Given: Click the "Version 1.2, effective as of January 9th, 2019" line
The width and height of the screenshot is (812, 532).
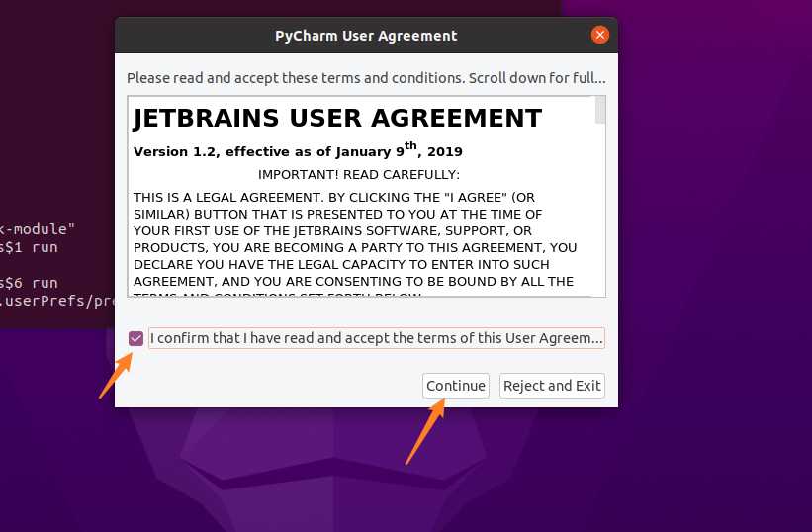Looking at the screenshot, I should tap(298, 150).
